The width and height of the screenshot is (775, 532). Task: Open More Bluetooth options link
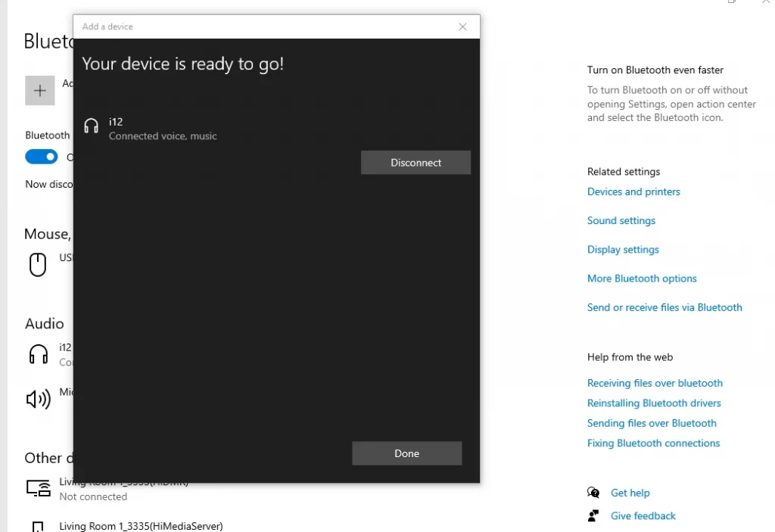tap(642, 278)
